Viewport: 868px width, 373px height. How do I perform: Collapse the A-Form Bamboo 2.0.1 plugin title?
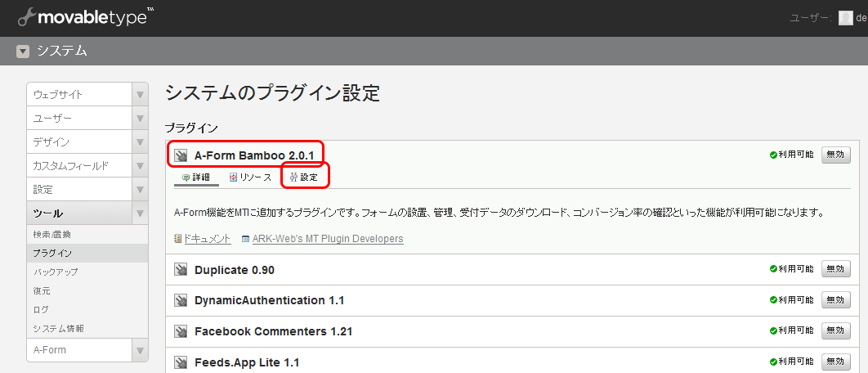254,155
